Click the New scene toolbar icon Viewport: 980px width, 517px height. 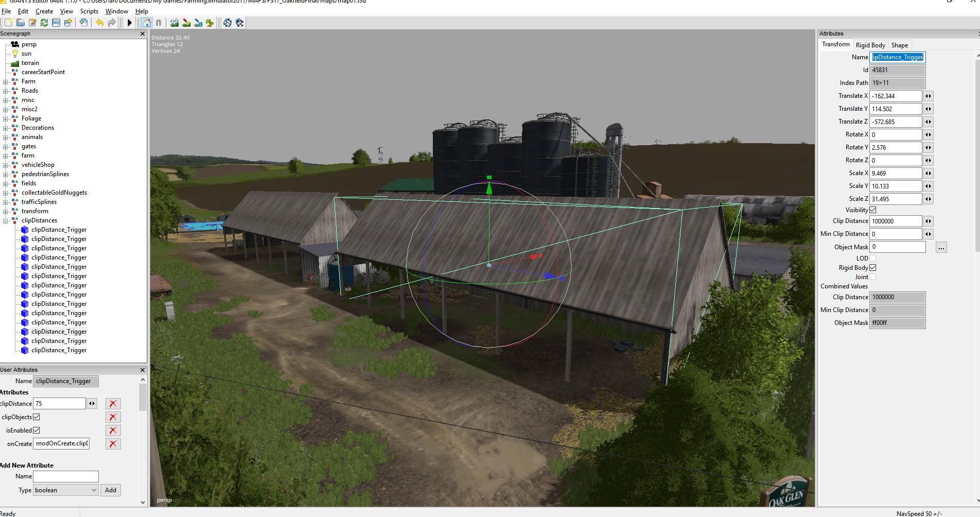click(x=8, y=23)
